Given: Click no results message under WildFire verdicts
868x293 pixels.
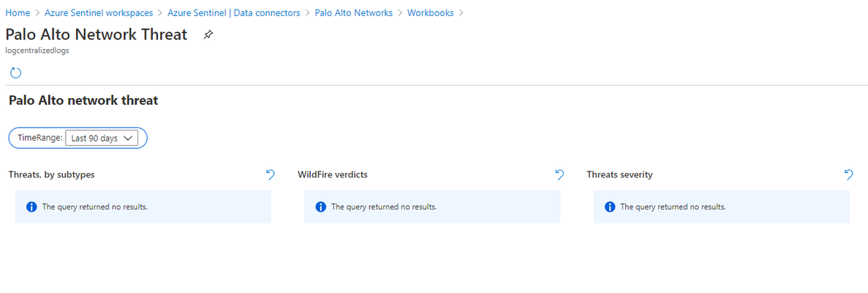Looking at the screenshot, I should 384,207.
